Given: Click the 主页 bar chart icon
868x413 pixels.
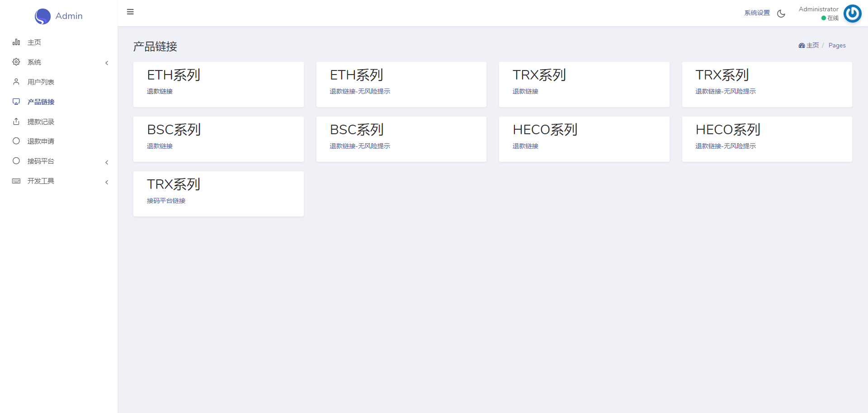Looking at the screenshot, I should [x=16, y=42].
